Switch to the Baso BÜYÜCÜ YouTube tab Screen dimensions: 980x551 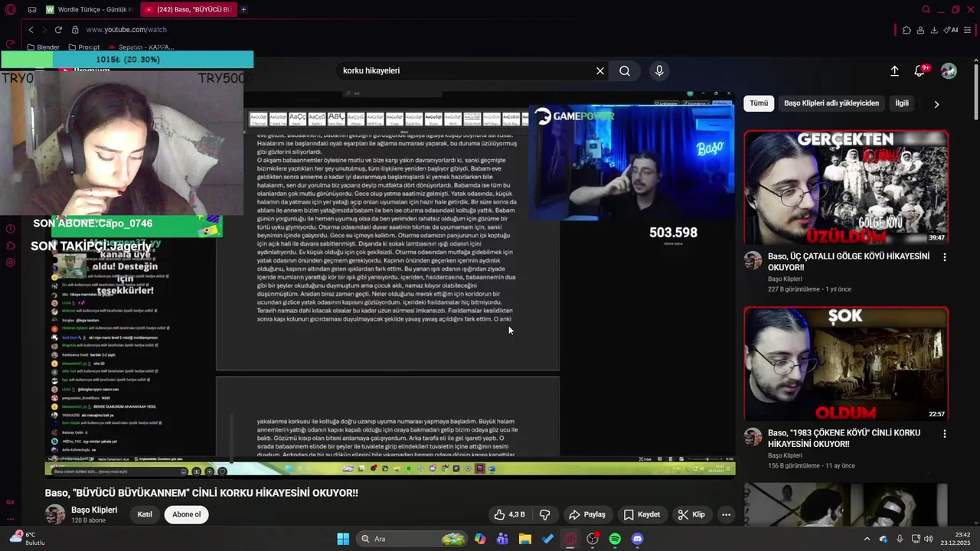[188, 10]
